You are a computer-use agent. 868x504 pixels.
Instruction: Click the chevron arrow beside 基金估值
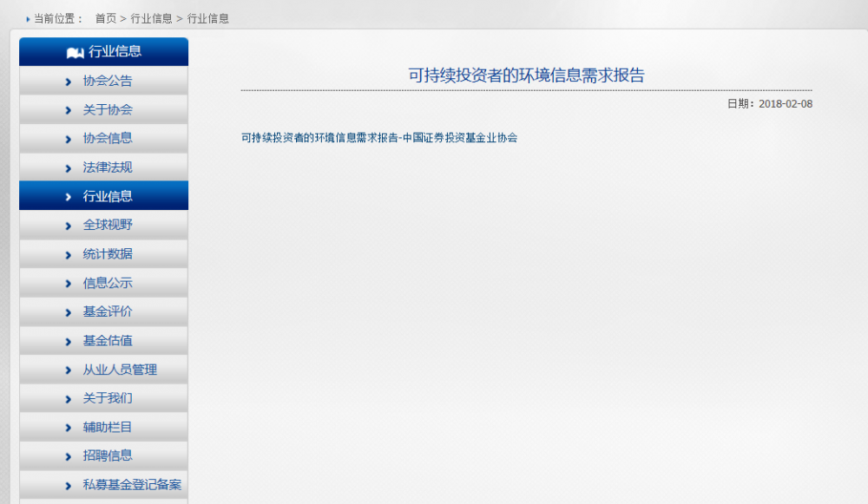(x=68, y=341)
